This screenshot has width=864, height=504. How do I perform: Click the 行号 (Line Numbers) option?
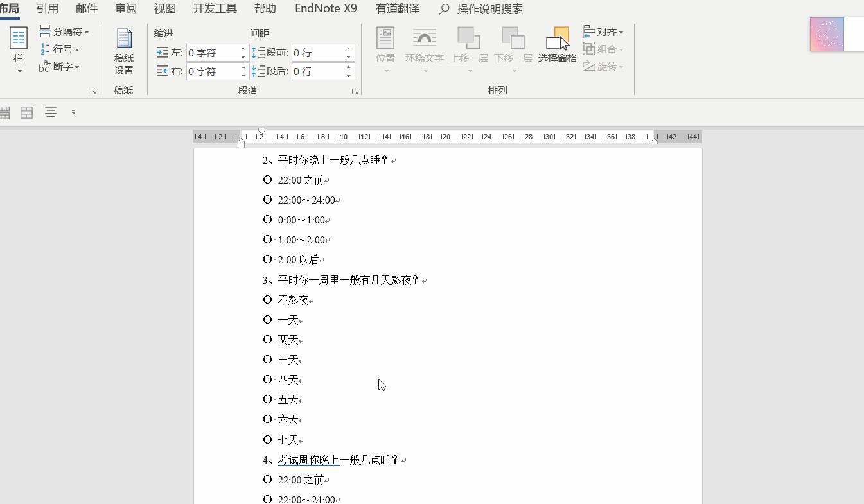tap(60, 48)
